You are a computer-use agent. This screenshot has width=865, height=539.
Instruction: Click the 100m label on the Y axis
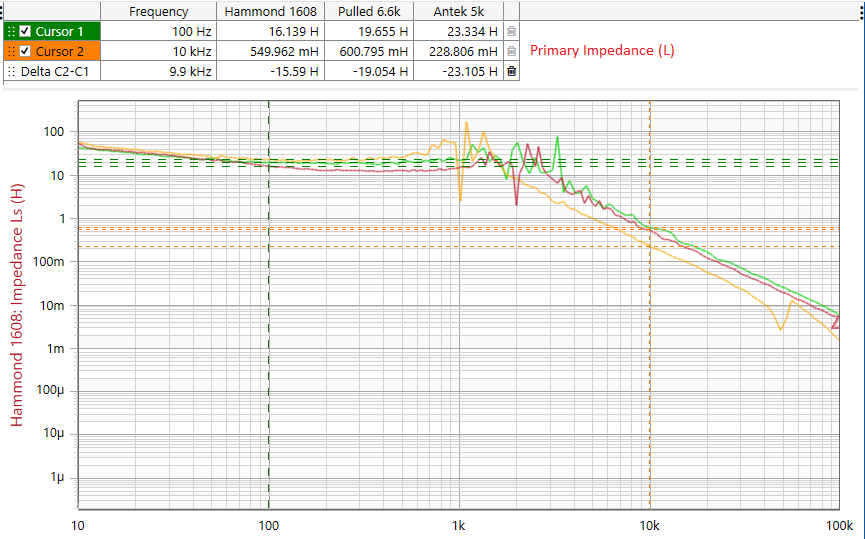(x=49, y=262)
